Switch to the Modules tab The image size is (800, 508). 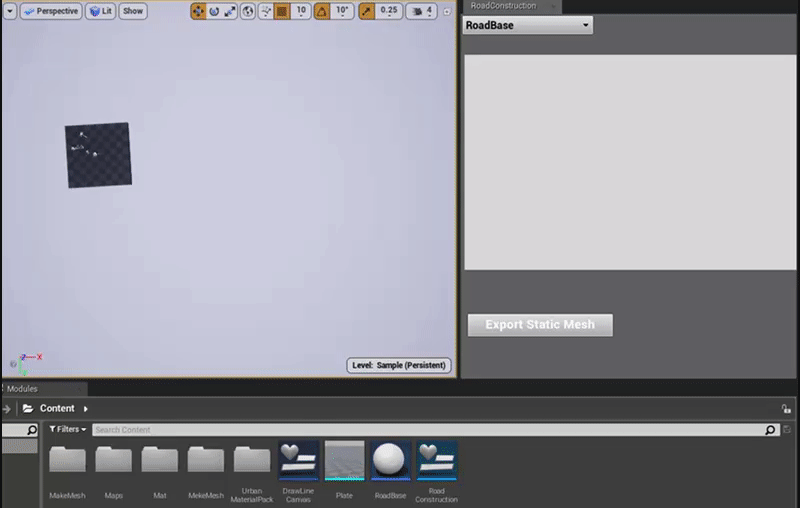coord(43,389)
